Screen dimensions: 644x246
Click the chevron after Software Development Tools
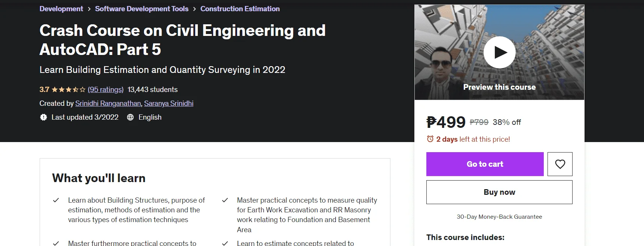pos(194,9)
